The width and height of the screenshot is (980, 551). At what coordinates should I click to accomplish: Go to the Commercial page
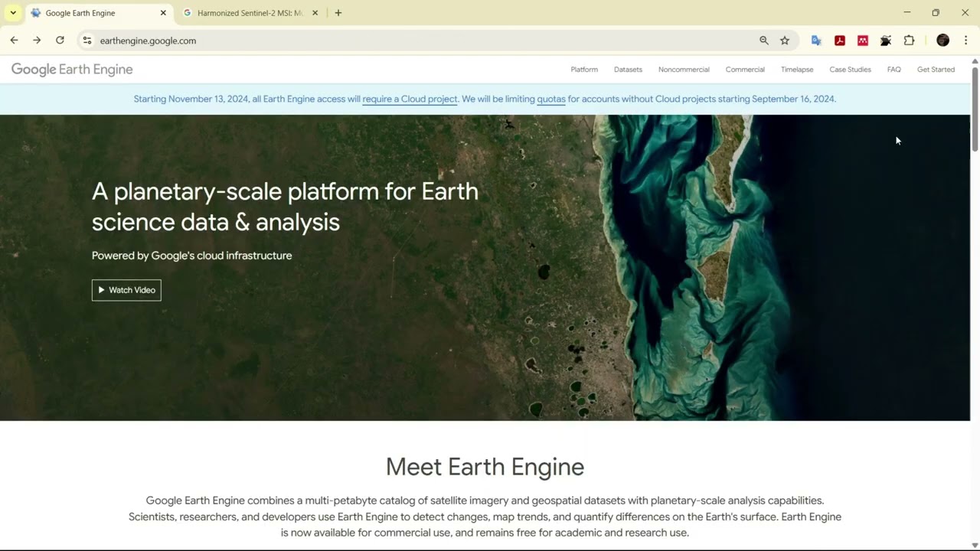coord(745,70)
